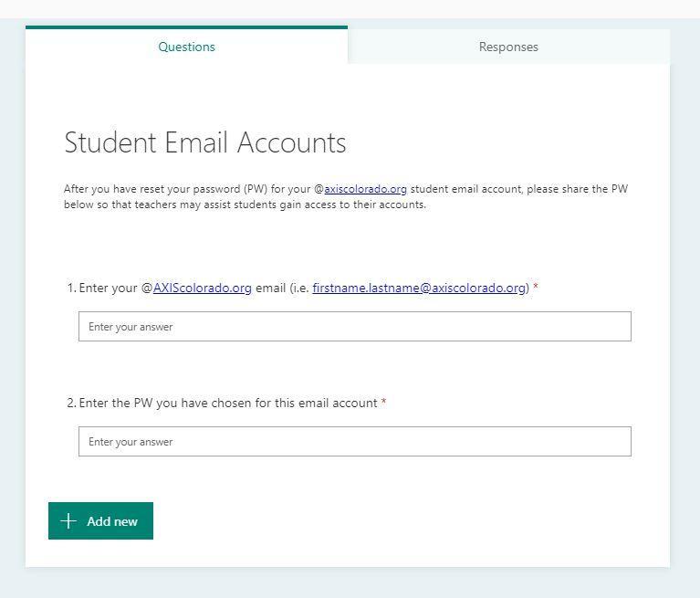Viewport: 700px width, 598px height.
Task: Click the teal indicator bar above Questions tab
Action: coord(186,27)
